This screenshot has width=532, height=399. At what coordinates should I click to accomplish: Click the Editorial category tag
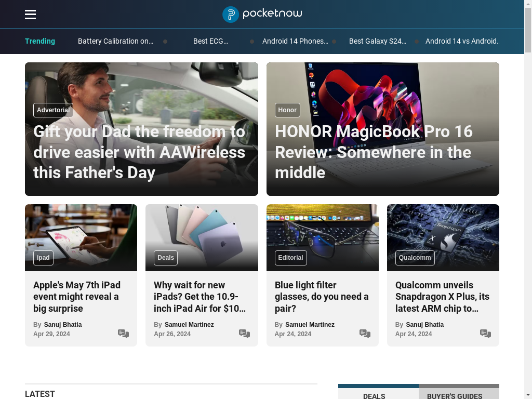tap(290, 258)
